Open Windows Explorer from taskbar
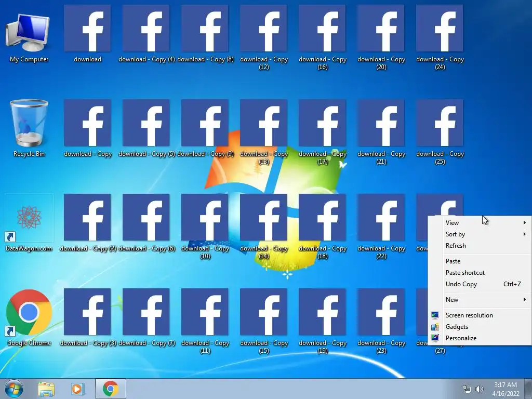Viewport: 532px width, 399px height. [x=46, y=389]
